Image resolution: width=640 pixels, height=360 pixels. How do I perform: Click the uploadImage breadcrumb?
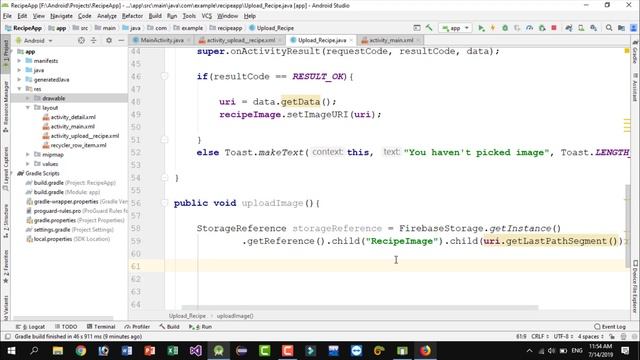click(235, 316)
